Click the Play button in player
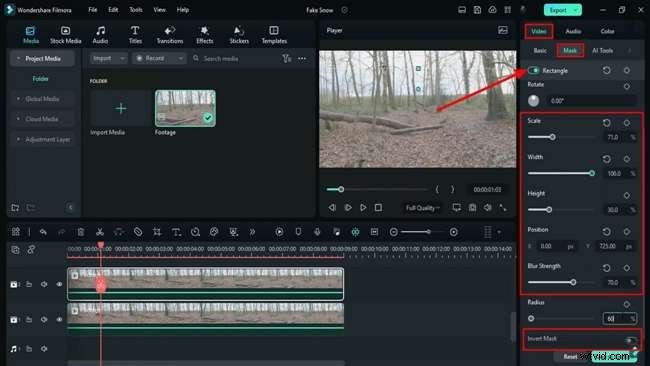650x366 pixels. coord(363,207)
